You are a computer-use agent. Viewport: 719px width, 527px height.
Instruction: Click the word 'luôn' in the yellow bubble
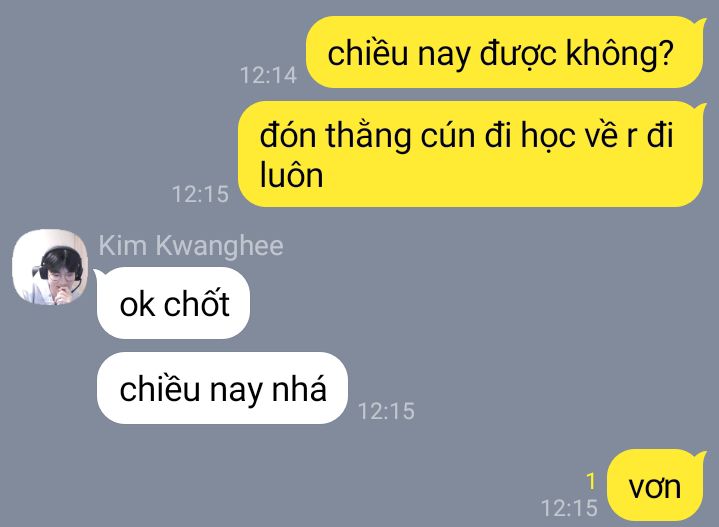click(x=292, y=175)
